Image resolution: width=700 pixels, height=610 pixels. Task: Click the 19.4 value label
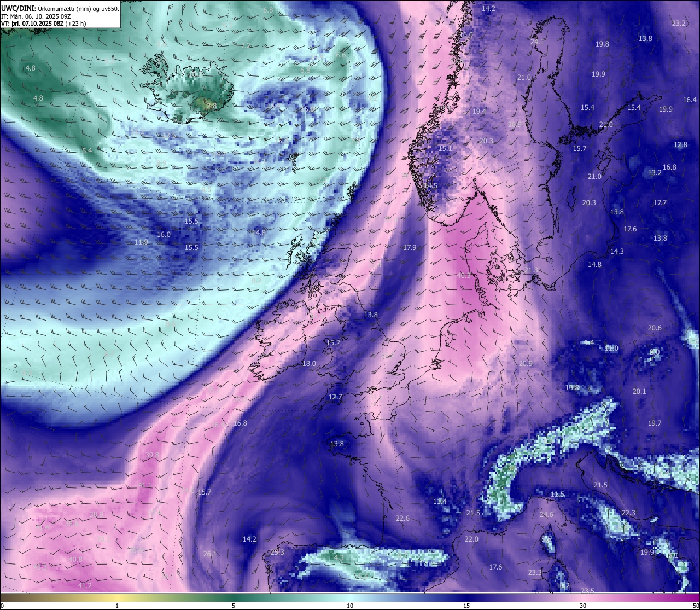pyautogui.click(x=479, y=111)
